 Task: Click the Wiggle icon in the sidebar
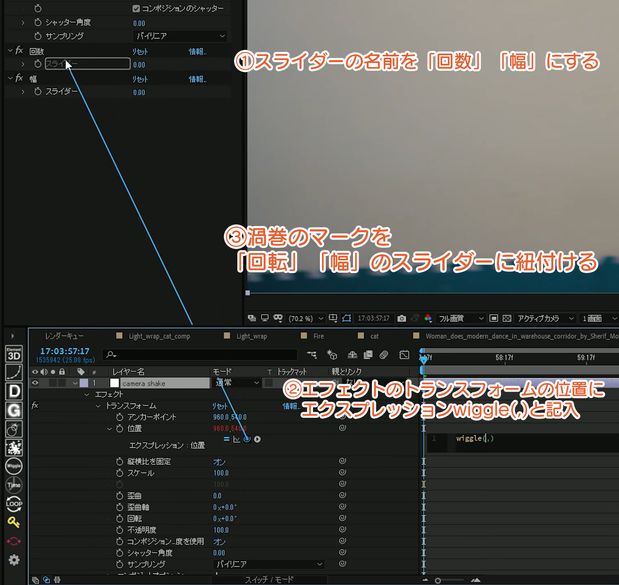14,465
